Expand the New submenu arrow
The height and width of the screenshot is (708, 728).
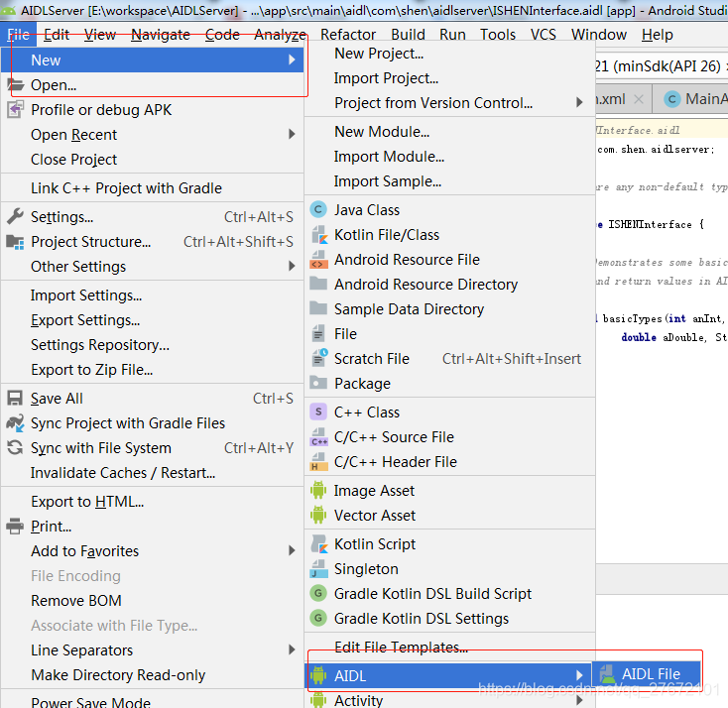click(292, 59)
